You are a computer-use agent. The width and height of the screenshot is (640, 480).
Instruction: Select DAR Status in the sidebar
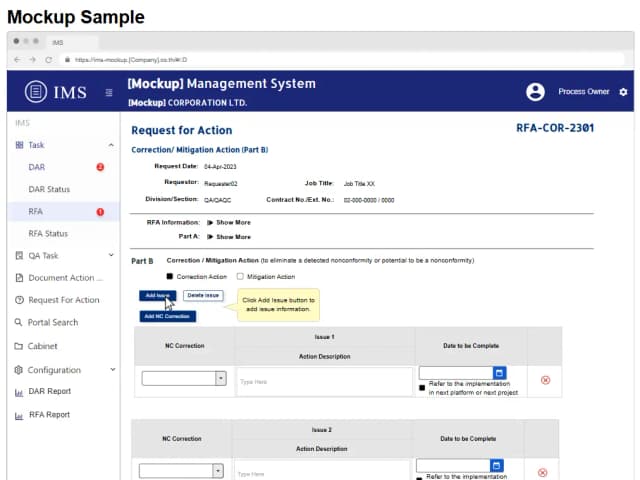49,189
